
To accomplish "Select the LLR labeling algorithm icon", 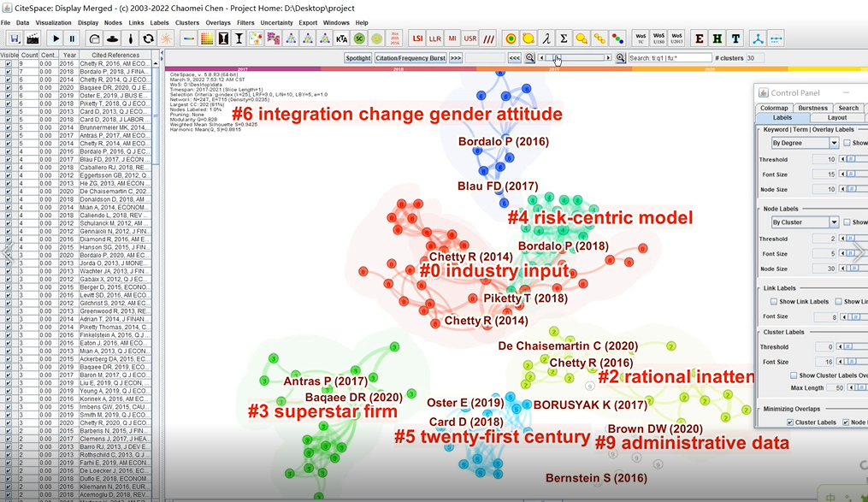I will (435, 38).
